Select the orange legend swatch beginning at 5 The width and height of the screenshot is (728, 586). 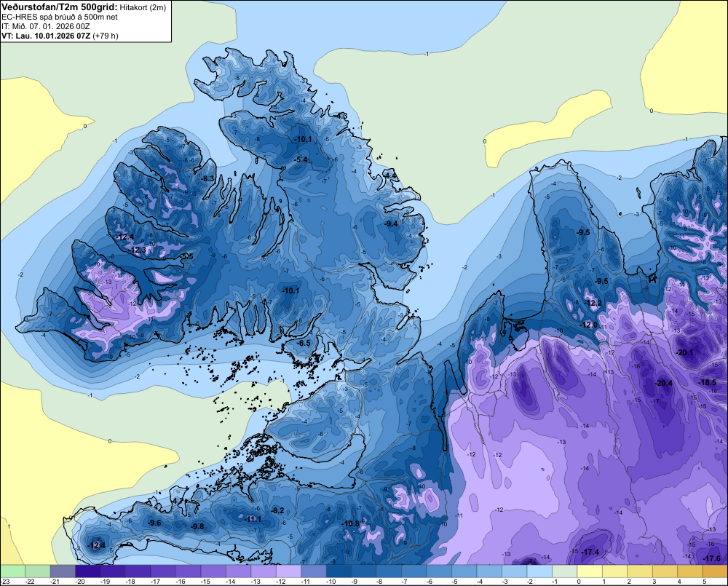coord(716,571)
